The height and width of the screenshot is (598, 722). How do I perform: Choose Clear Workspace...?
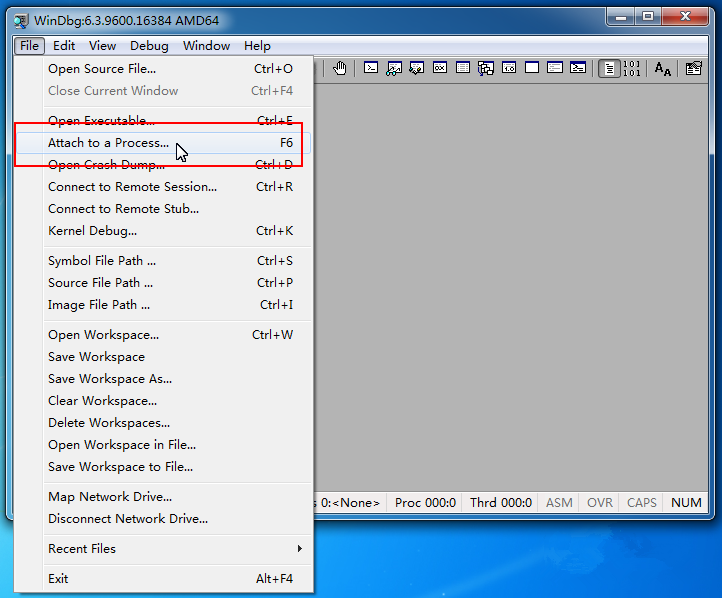click(164, 401)
